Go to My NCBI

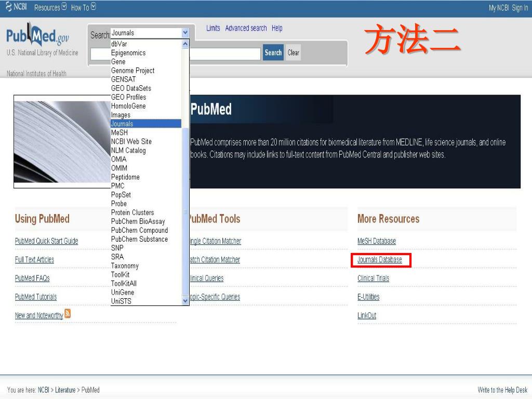click(x=499, y=8)
